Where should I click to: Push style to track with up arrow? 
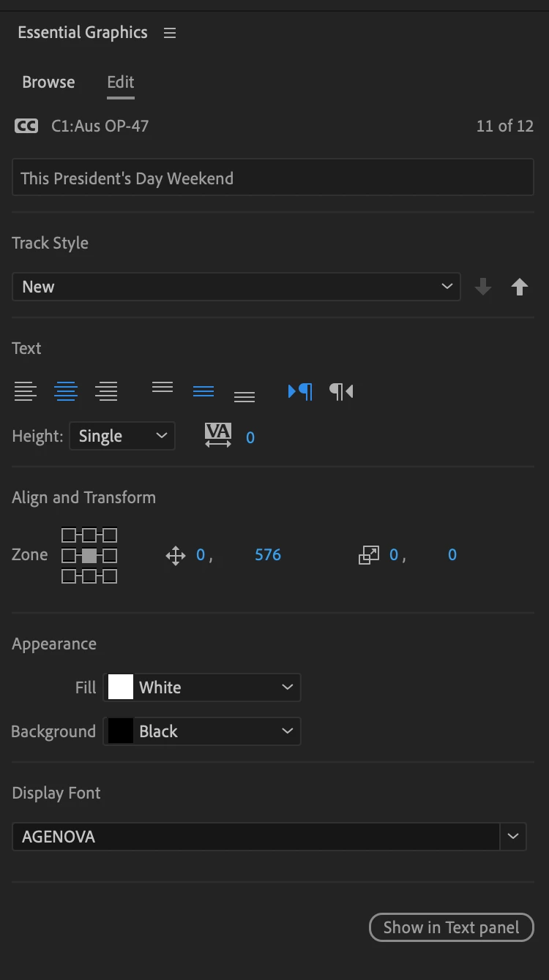(520, 287)
